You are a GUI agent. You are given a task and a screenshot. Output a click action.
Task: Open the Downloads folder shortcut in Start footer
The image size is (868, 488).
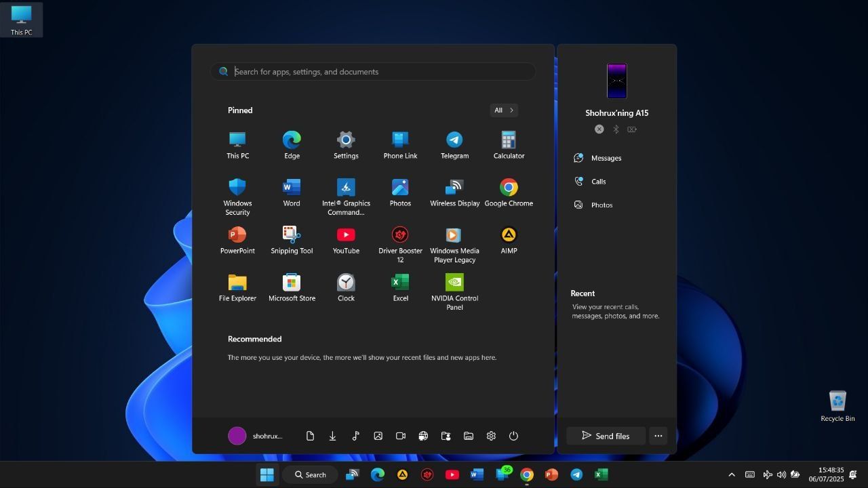coord(332,436)
